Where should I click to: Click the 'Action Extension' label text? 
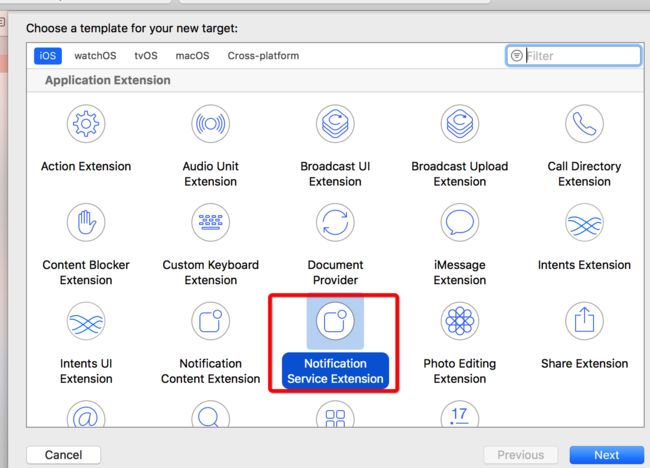point(86,166)
